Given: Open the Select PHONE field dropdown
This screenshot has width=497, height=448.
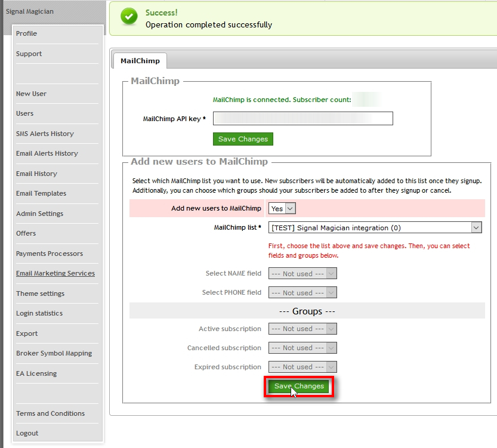Looking at the screenshot, I should [302, 293].
